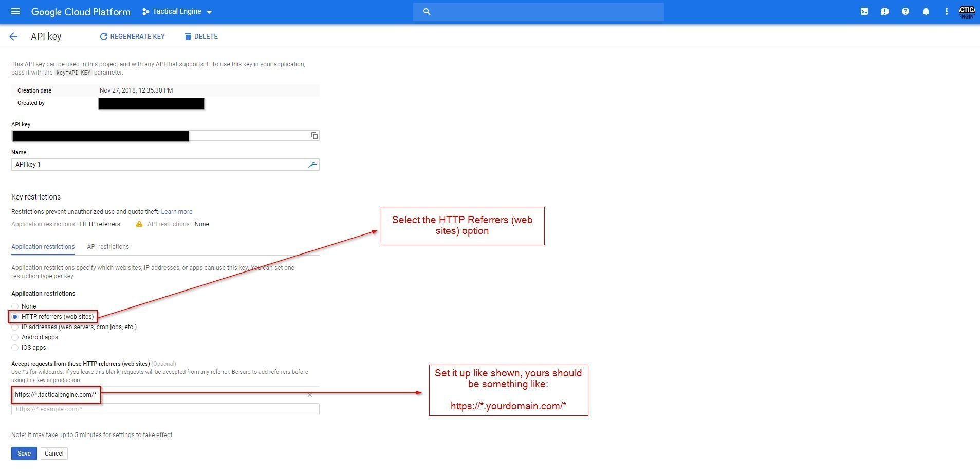This screenshot has height=471, width=980.
Task: Click the API restrictions warning icon
Action: point(139,224)
